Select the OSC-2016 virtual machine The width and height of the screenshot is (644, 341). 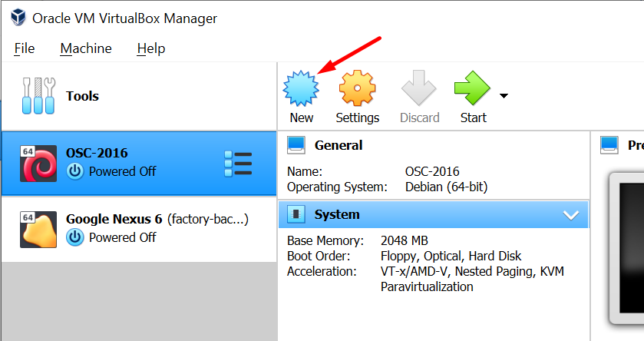coord(139,163)
